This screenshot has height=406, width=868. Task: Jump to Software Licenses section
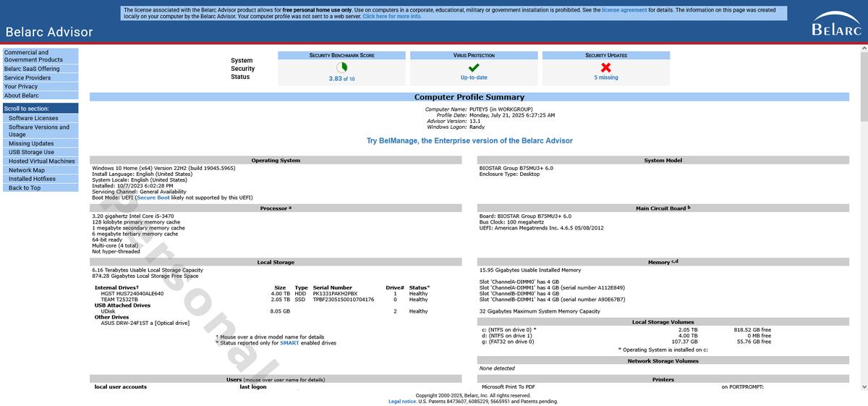[x=41, y=118]
